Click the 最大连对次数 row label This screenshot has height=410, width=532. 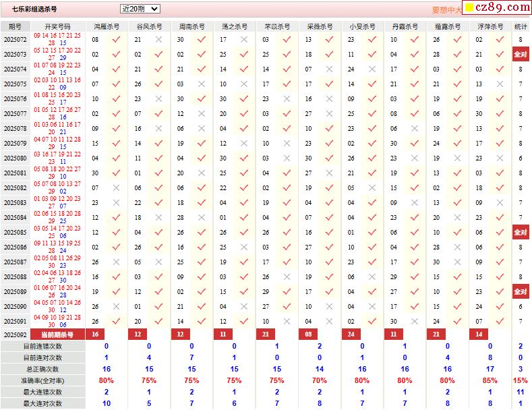click(x=42, y=403)
